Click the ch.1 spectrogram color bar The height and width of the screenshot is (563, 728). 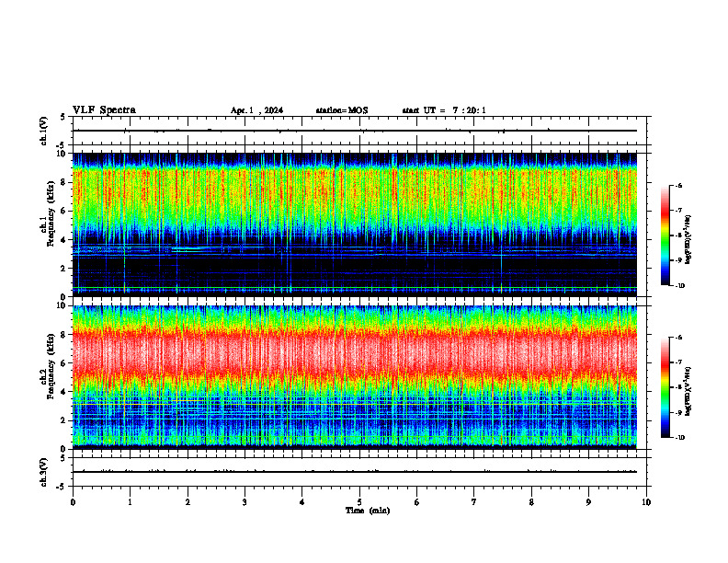(665, 236)
